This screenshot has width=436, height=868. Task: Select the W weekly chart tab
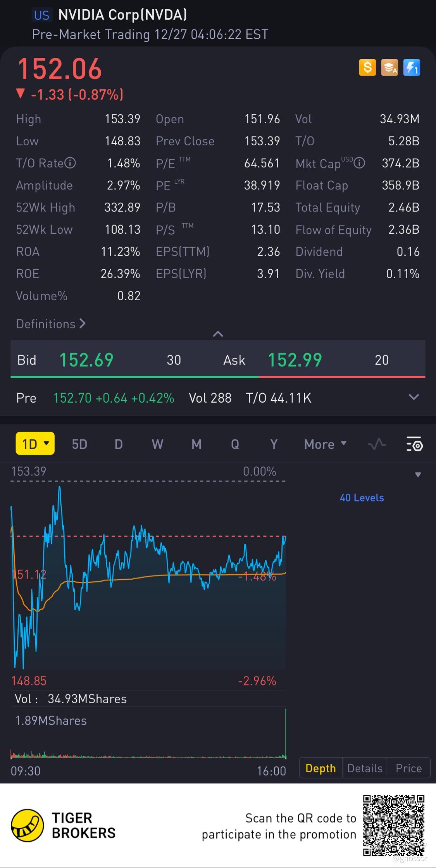pyautogui.click(x=157, y=444)
